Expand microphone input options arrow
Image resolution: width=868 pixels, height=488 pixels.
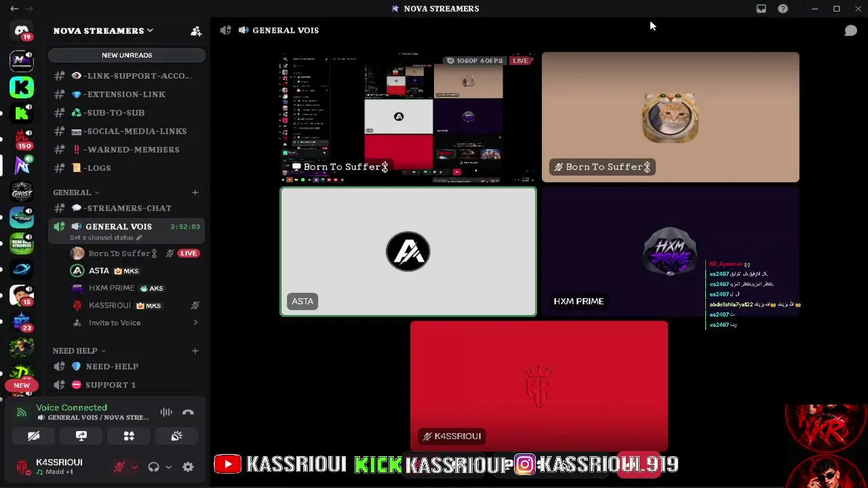(134, 467)
